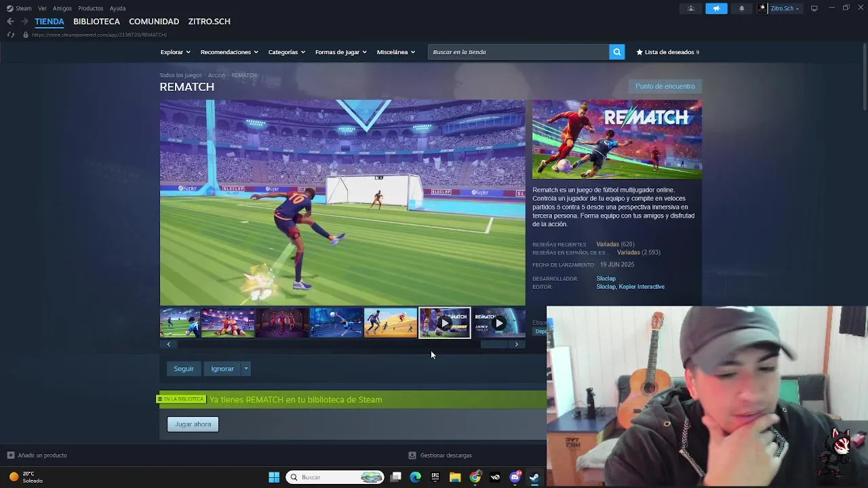Open the Formas de jugar dropdown
Viewport: 868px width, 488px height.
[340, 52]
